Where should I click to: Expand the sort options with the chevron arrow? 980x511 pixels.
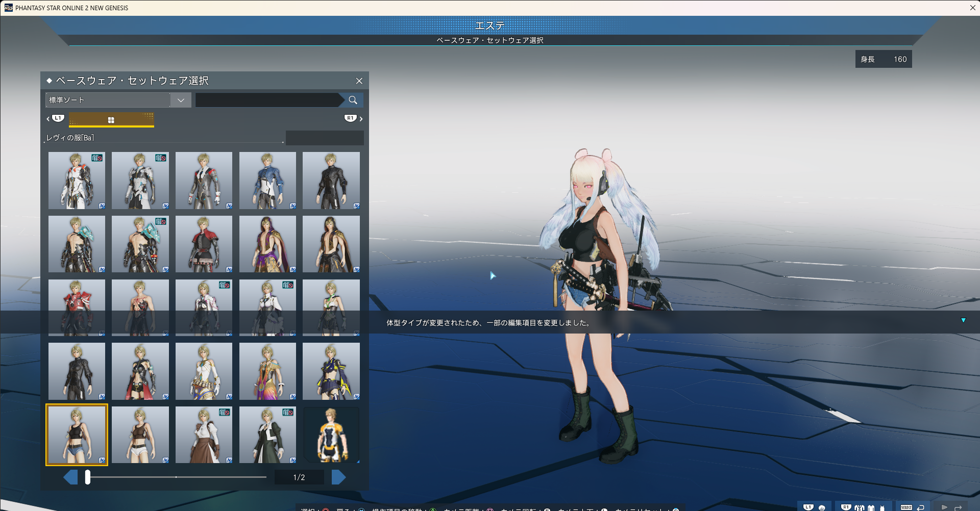click(x=181, y=100)
